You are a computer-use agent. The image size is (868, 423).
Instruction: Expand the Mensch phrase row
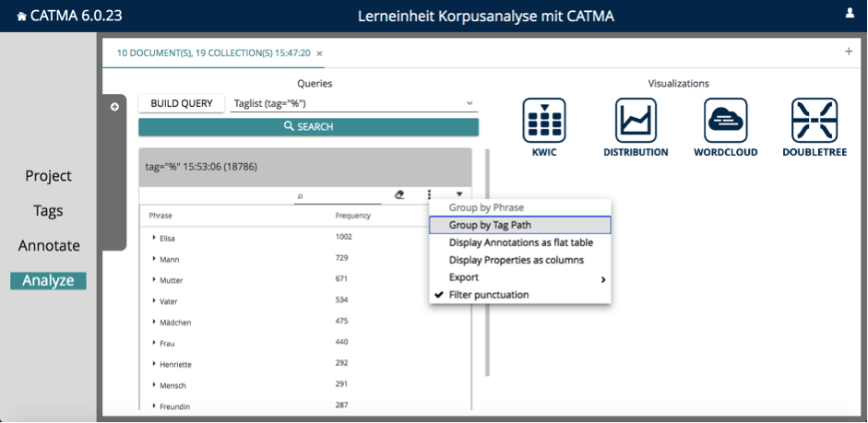(x=154, y=385)
